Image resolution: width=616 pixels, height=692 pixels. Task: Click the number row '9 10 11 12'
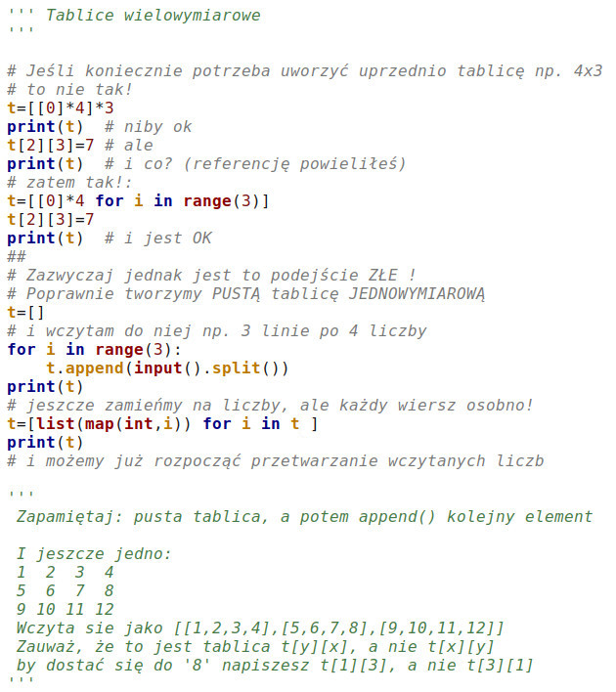click(66, 610)
